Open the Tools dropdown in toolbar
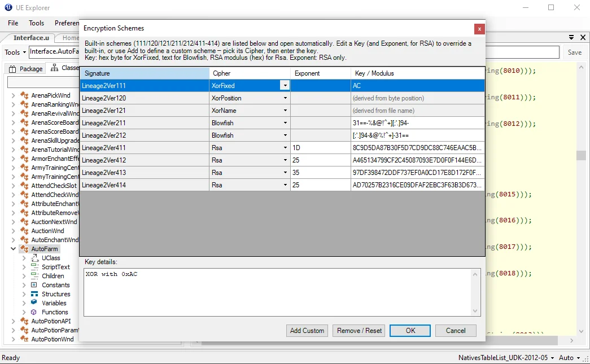The image size is (590, 364). [x=15, y=52]
